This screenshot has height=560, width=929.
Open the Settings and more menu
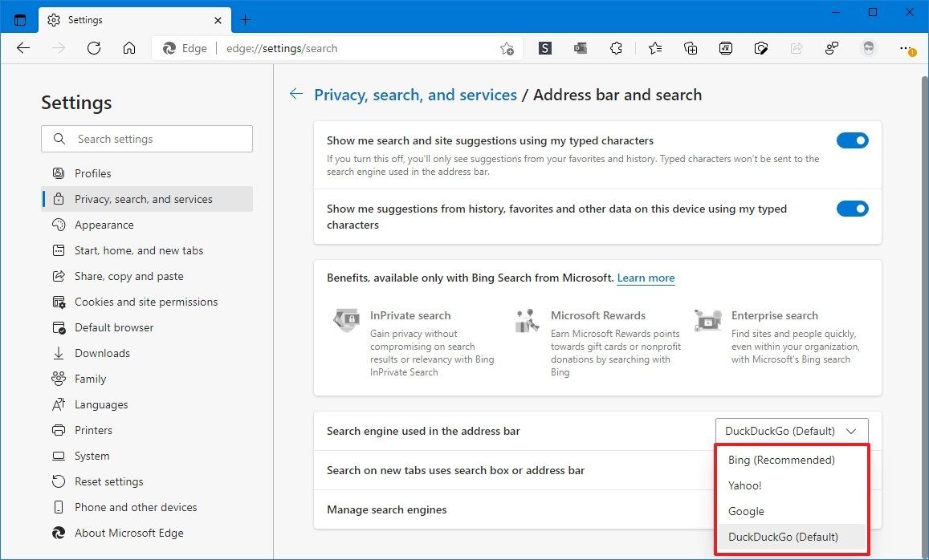click(907, 48)
